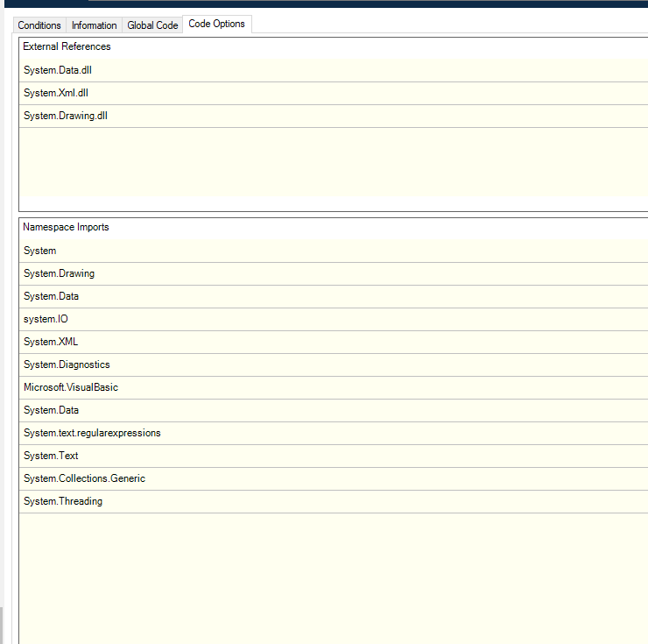This screenshot has height=644, width=648.
Task: Select the System.Drawing.dll reference row
Action: (334, 116)
